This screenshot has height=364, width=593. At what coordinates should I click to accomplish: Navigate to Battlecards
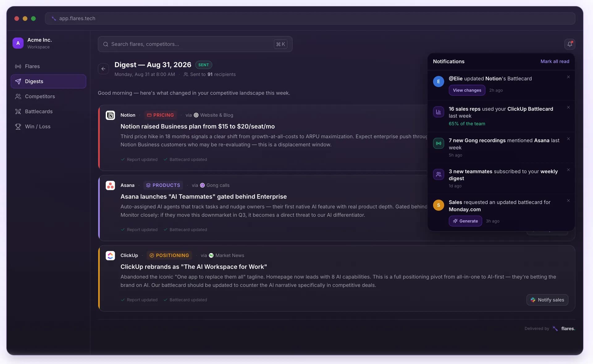click(48, 111)
